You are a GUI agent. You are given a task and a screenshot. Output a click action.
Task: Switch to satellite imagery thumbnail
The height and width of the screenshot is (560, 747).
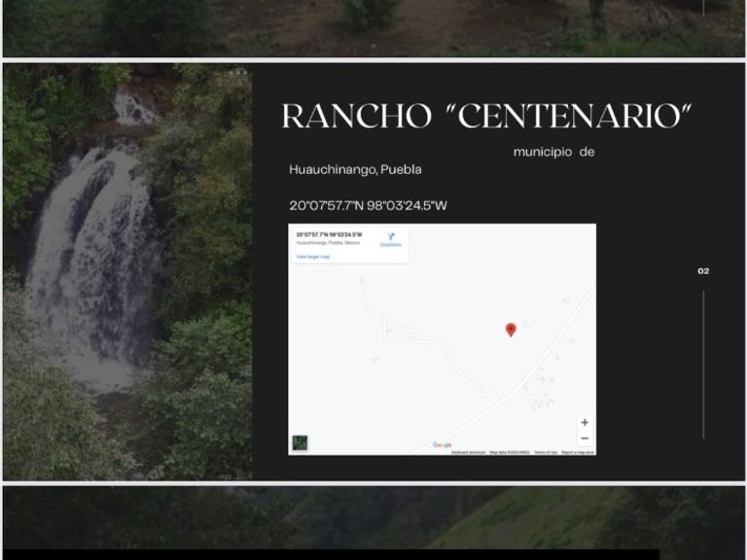(x=300, y=443)
